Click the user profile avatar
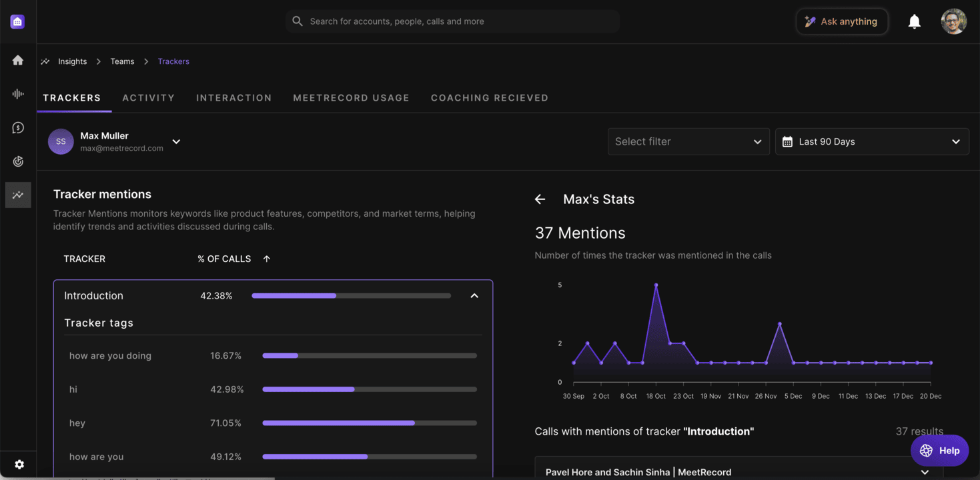 pyautogui.click(x=953, y=22)
